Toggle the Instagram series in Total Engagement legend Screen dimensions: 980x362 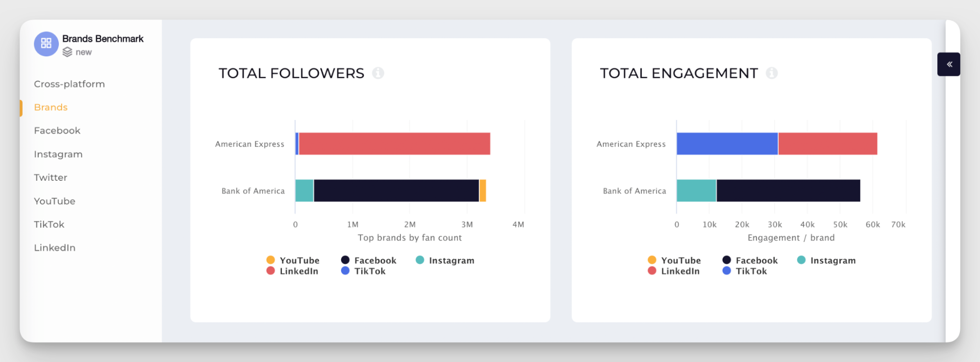click(x=827, y=260)
